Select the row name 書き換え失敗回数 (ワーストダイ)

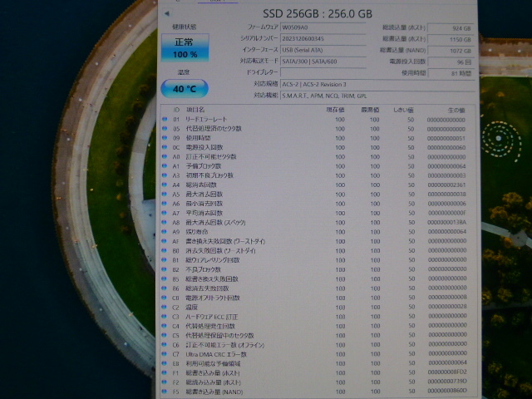coord(225,242)
